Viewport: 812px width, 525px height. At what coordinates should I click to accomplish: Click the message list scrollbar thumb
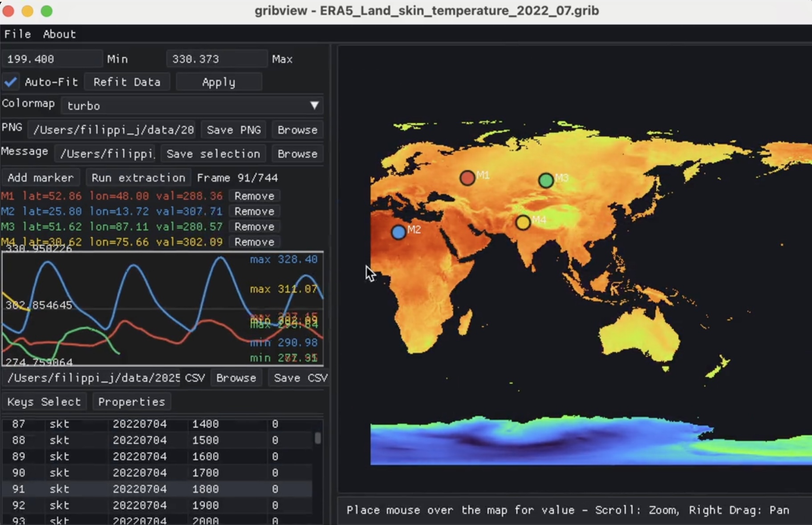pos(318,438)
